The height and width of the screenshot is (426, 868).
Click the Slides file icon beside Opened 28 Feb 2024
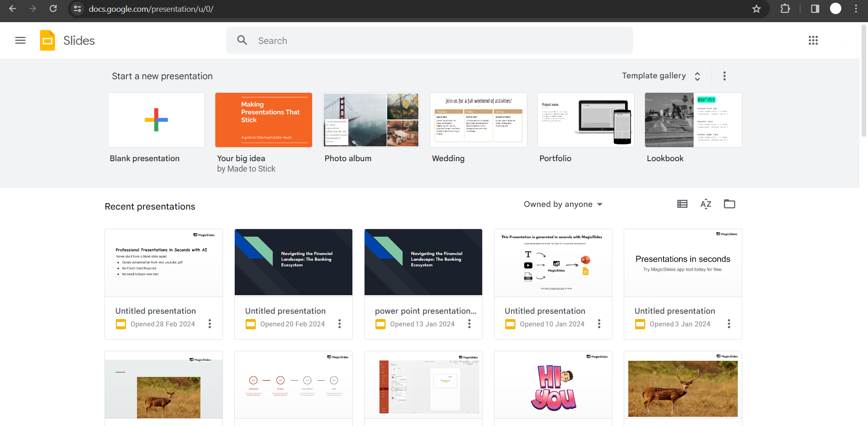121,324
